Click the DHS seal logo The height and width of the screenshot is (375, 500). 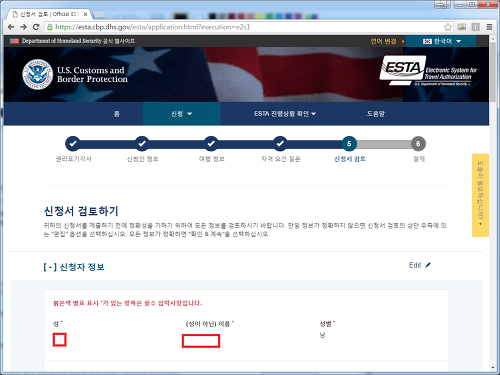tap(37, 74)
